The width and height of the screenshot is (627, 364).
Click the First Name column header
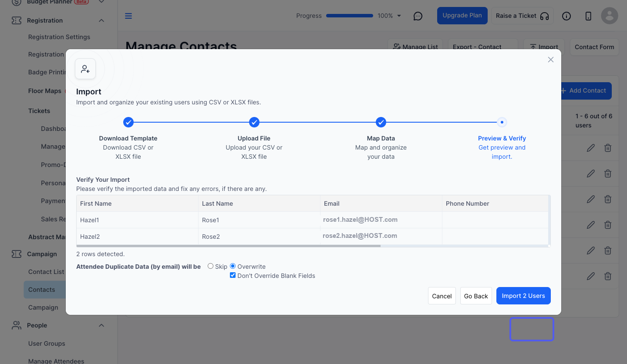tap(137, 204)
